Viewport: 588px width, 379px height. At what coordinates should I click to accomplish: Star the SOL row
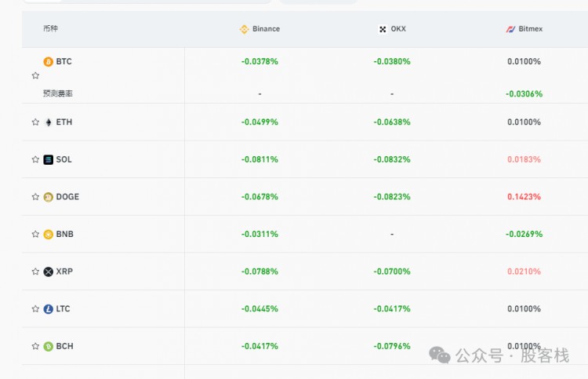click(35, 159)
